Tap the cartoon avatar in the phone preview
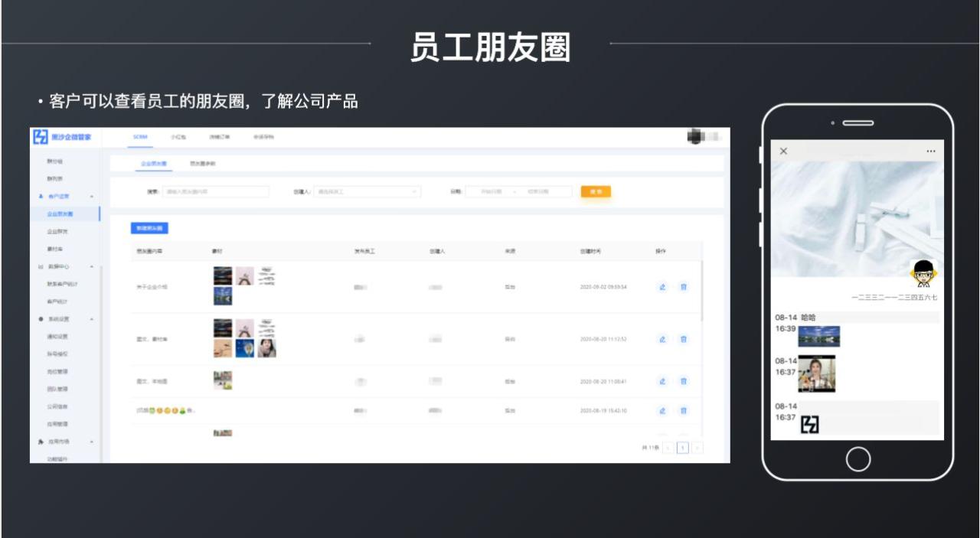Viewport: 980px width, 538px height. tap(924, 273)
